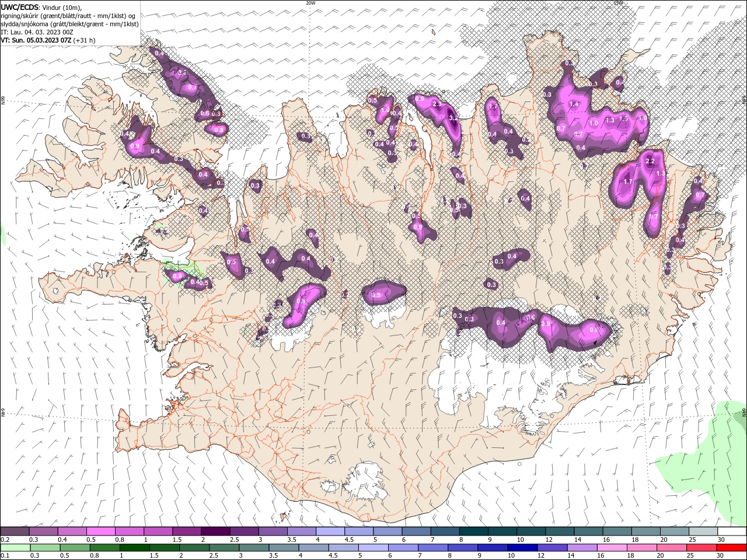Select bottom-row green swatch starting at 0.8
This screenshot has width=747, height=560.
click(105, 548)
